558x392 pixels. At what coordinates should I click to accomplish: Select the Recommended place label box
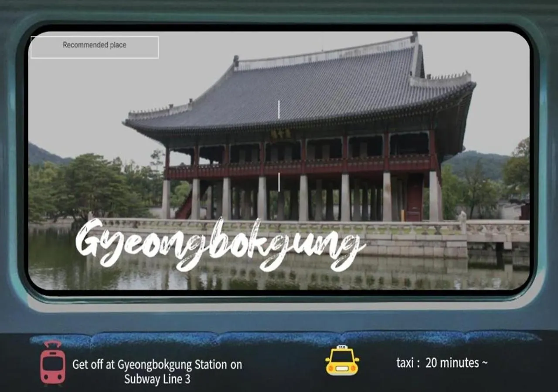(x=95, y=47)
